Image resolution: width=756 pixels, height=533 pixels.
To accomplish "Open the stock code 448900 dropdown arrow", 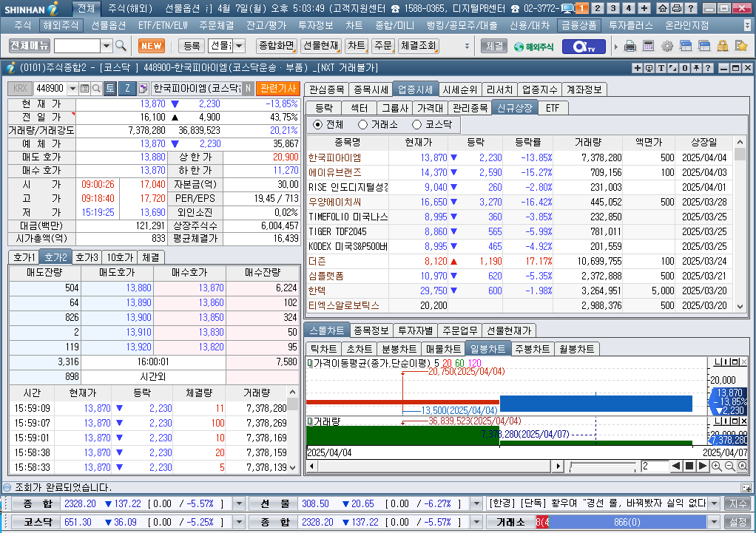I will click(72, 88).
